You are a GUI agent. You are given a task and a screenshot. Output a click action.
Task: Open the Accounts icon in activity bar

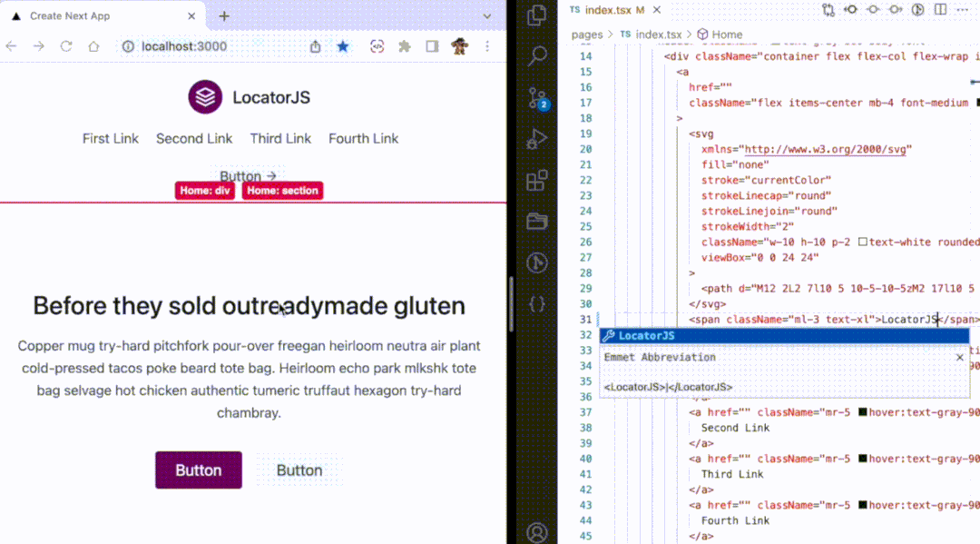tap(537, 531)
